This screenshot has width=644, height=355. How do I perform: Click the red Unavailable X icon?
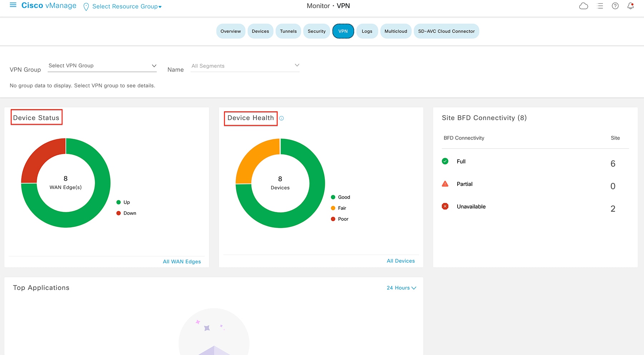[x=445, y=206]
